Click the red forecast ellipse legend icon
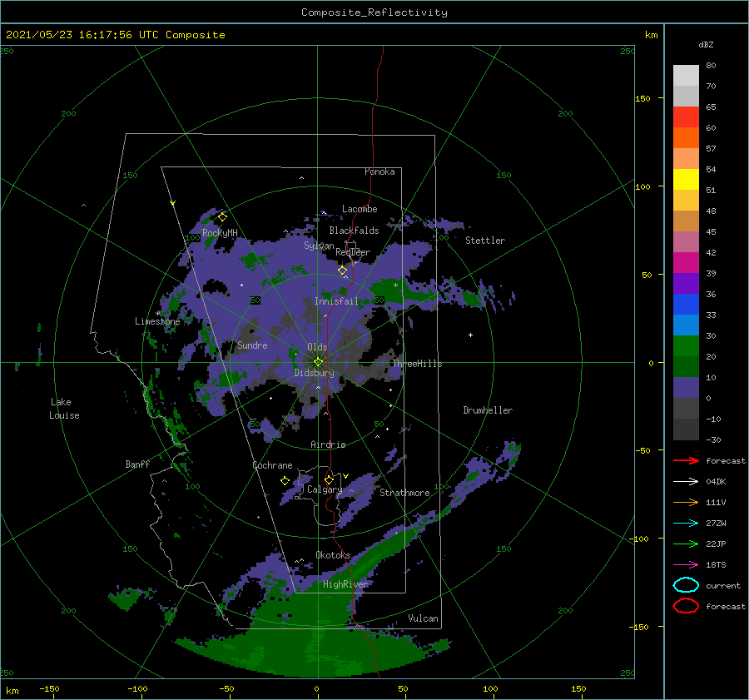 click(x=686, y=606)
